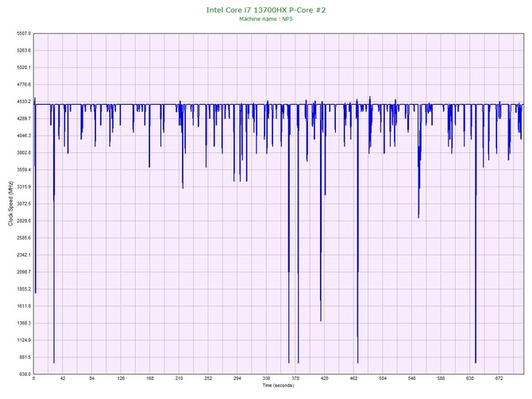Click the Machine name : NP5 subtitle
The image size is (532, 399).
tap(266, 19)
